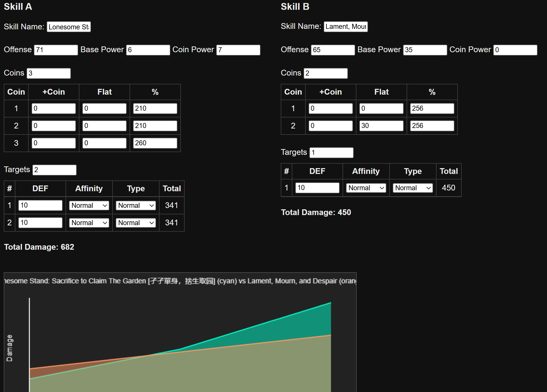The width and height of the screenshot is (547, 392).
Task: Click Skill B Base Power field
Action: point(425,50)
